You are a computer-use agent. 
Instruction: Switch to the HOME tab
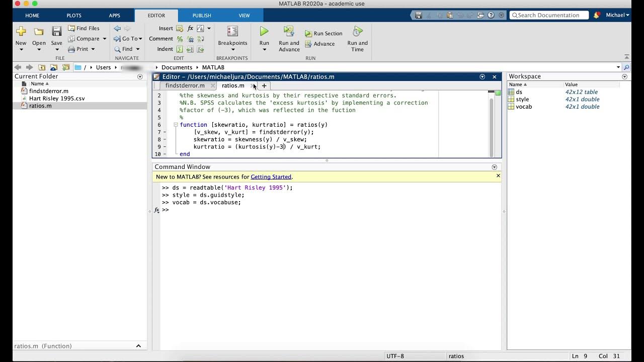[x=32, y=16]
